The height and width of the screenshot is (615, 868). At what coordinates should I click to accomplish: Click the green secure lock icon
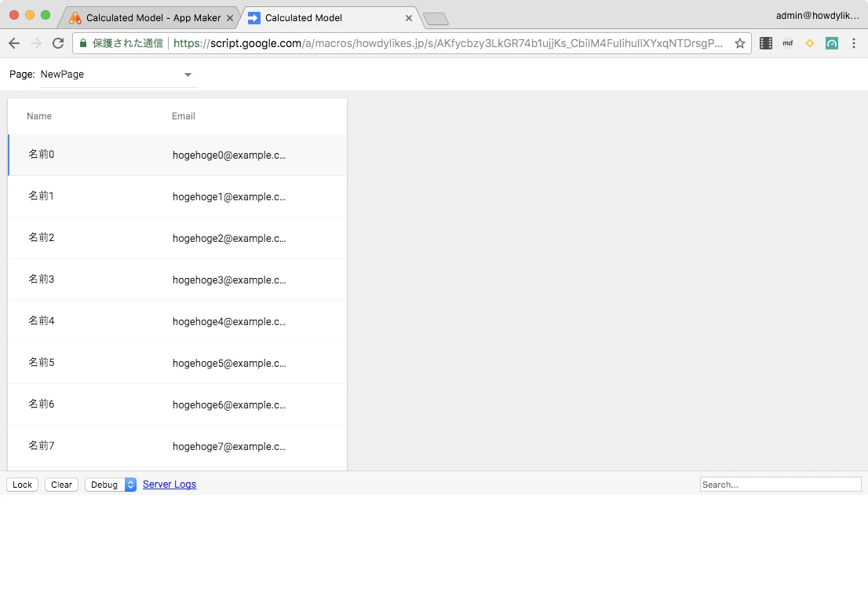tap(83, 43)
